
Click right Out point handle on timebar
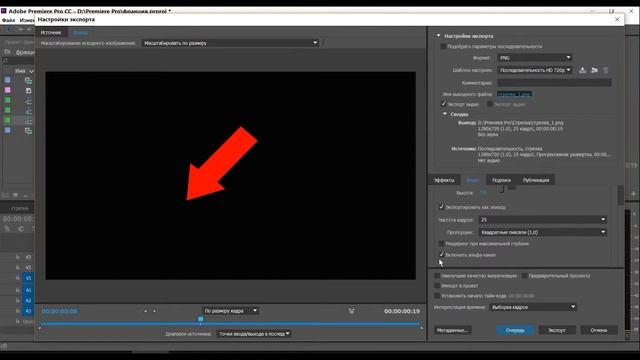[x=421, y=327]
